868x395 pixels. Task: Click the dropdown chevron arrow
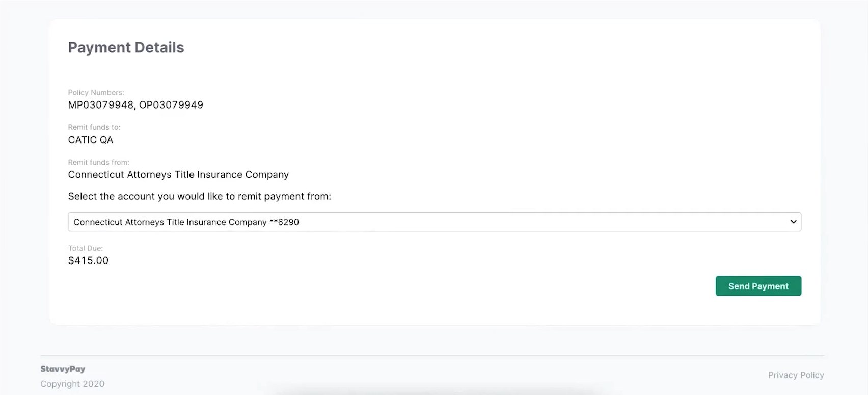tap(793, 222)
